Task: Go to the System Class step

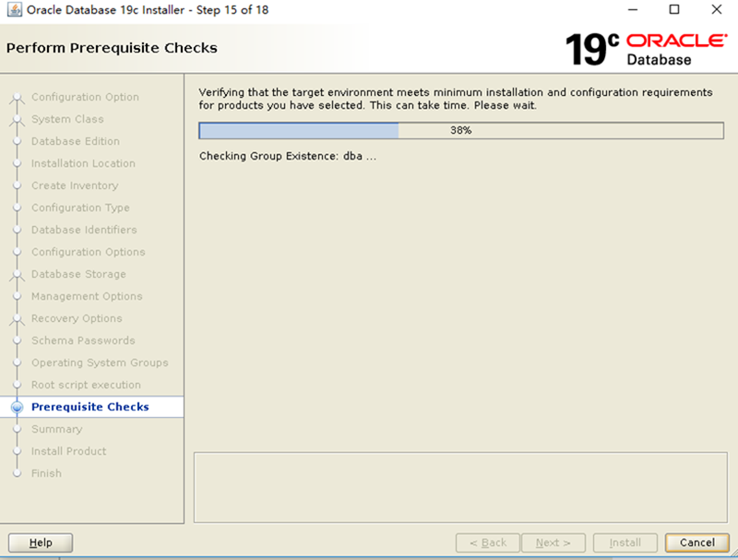Action: [x=67, y=119]
